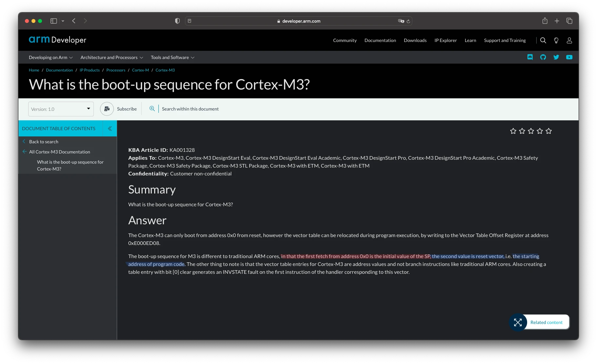Expand Architecture and Processors menu
This screenshot has width=597, height=364.
point(112,57)
